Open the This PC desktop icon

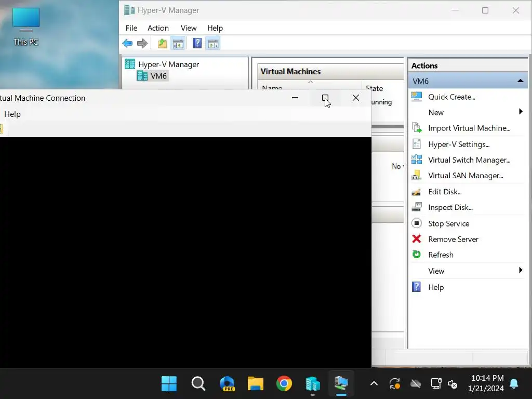26,26
